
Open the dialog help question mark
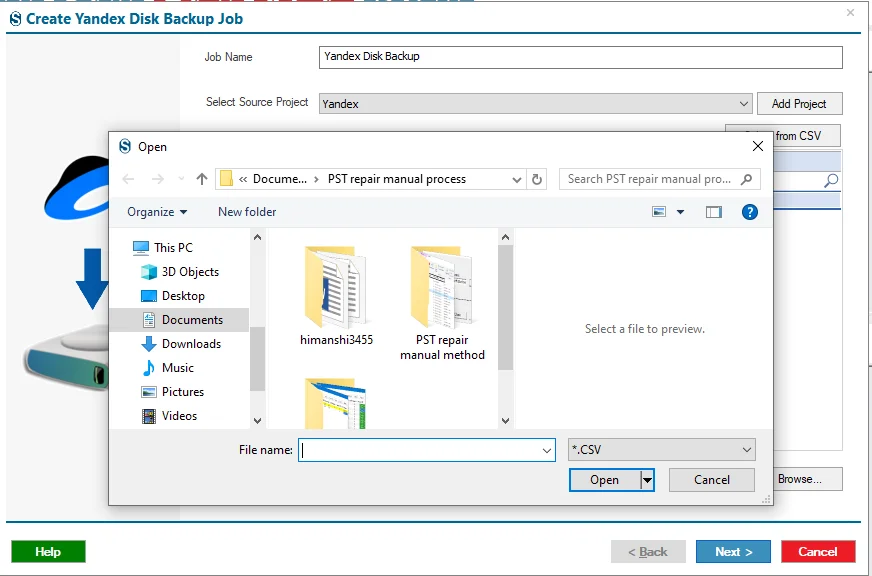750,212
